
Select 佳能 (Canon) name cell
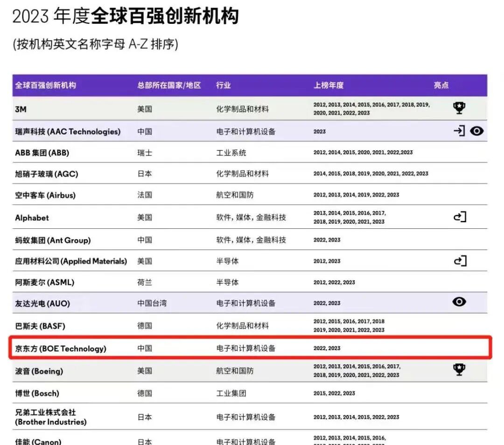[38, 441]
